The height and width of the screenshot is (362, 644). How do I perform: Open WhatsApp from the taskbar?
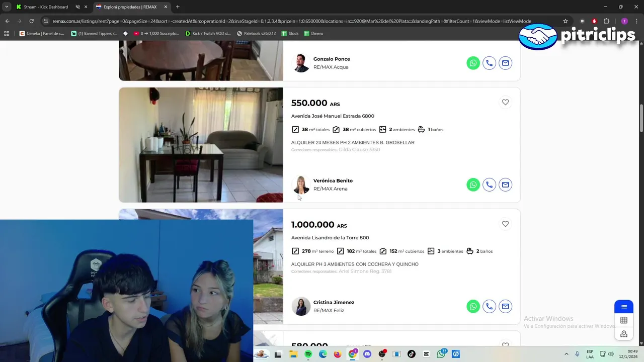point(441,354)
